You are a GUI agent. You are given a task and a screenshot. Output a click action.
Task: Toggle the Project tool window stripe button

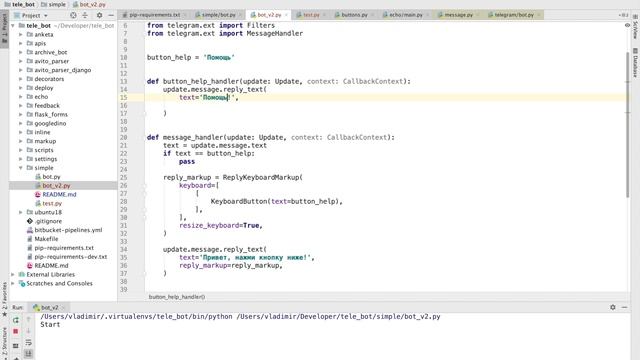pyautogui.click(x=4, y=28)
